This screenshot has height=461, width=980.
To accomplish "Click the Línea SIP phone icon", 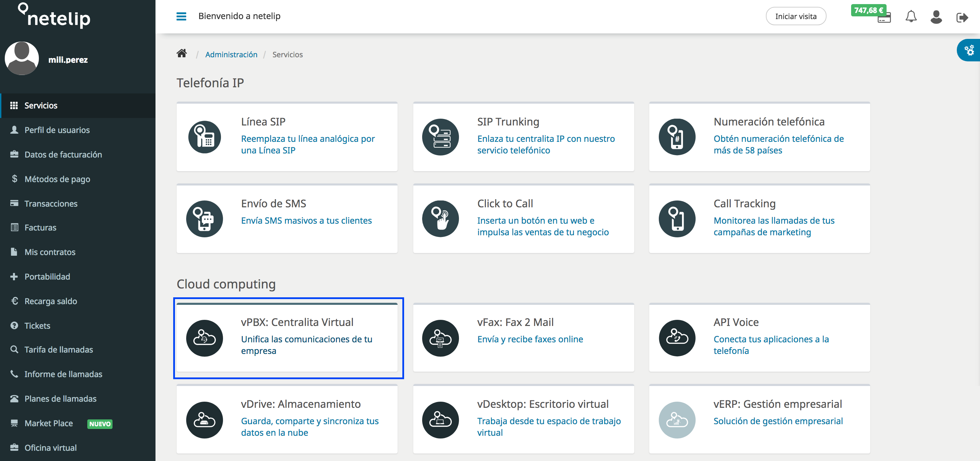I will pyautogui.click(x=205, y=137).
